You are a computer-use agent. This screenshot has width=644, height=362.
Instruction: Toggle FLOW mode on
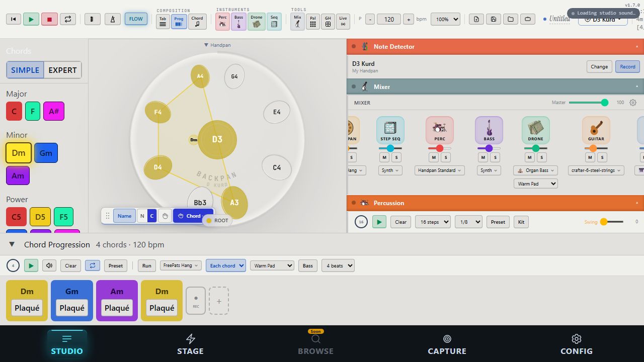tap(136, 19)
